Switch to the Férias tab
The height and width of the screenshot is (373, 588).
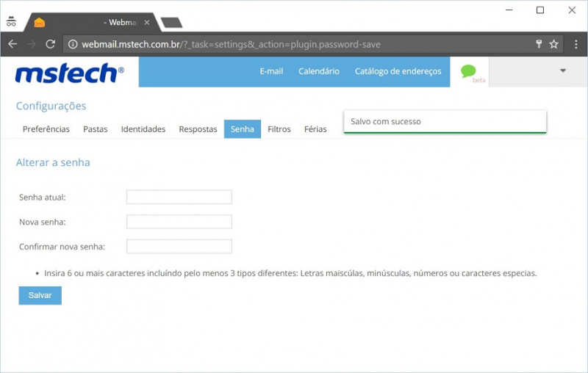click(315, 129)
